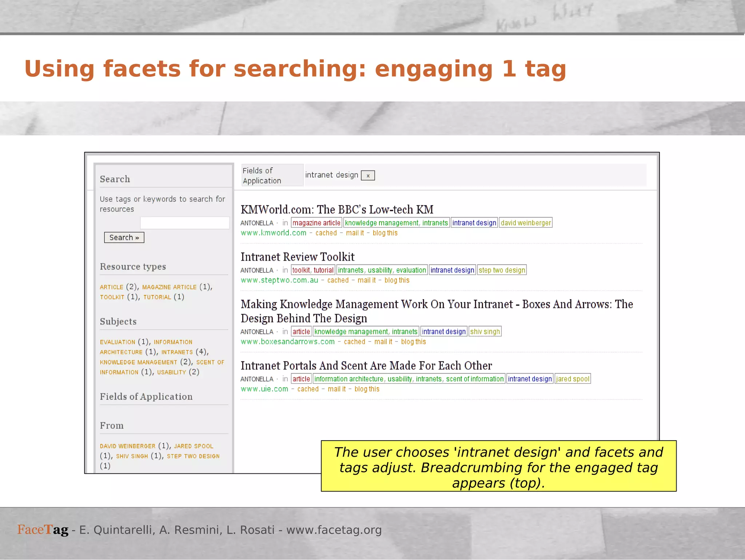Remove the 'intranet design' breadcrumb tag
This screenshot has height=560, width=745.
coord(368,176)
